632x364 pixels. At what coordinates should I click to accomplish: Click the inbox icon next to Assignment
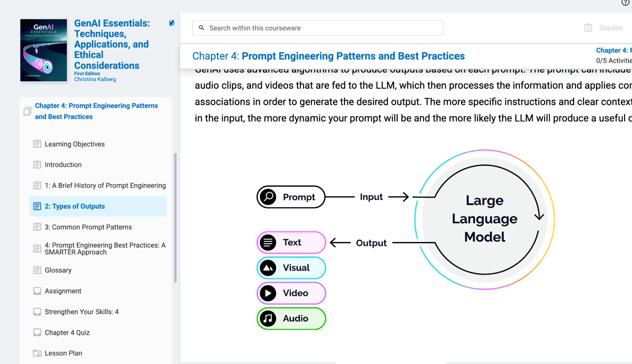click(x=37, y=291)
